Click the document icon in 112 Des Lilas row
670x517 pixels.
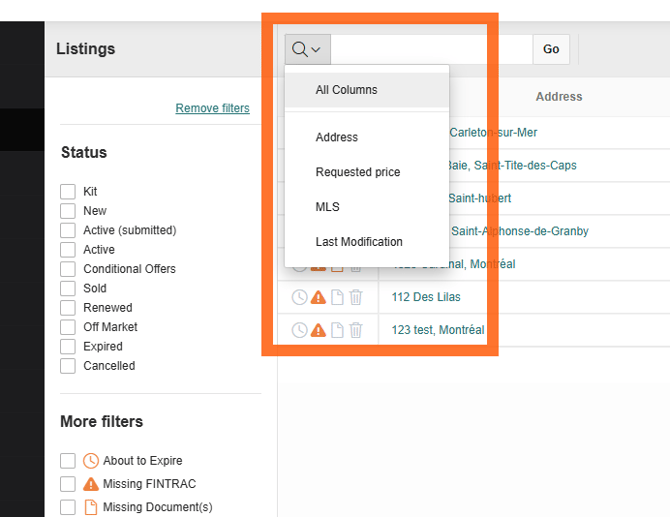tap(338, 297)
